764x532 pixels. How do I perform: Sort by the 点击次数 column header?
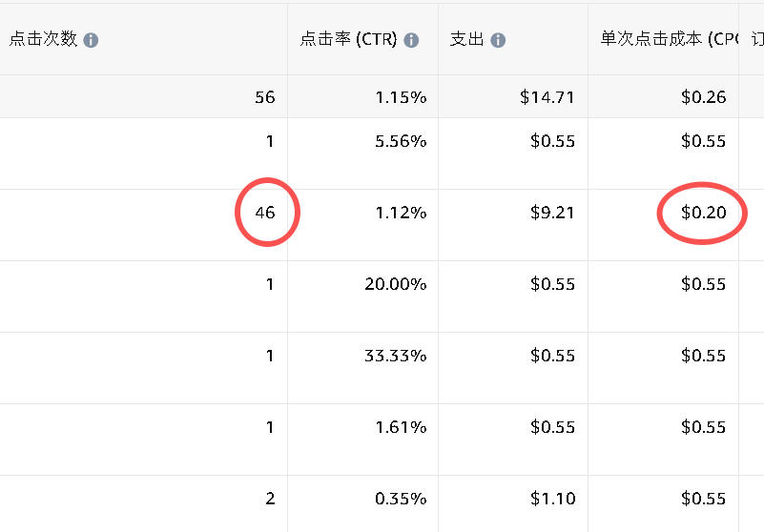click(43, 40)
